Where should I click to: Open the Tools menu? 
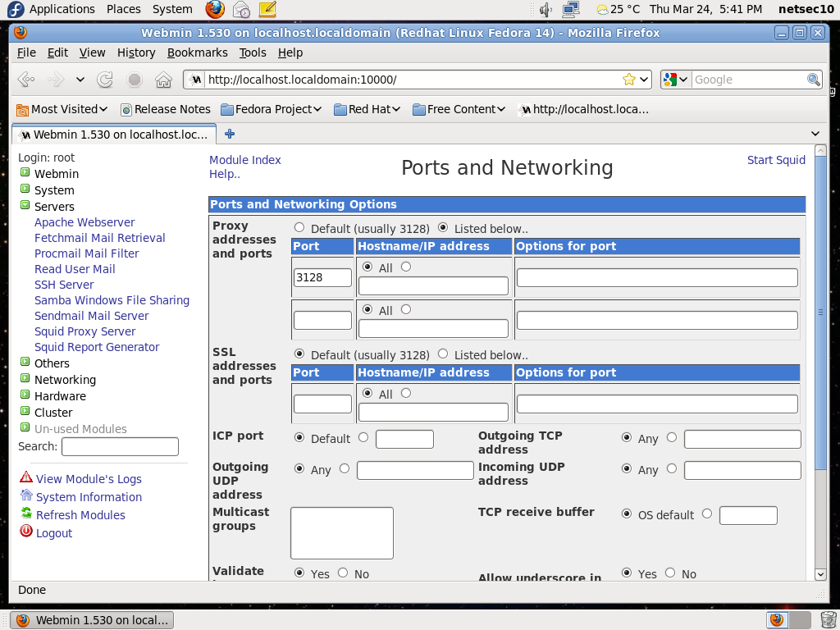[x=253, y=52]
